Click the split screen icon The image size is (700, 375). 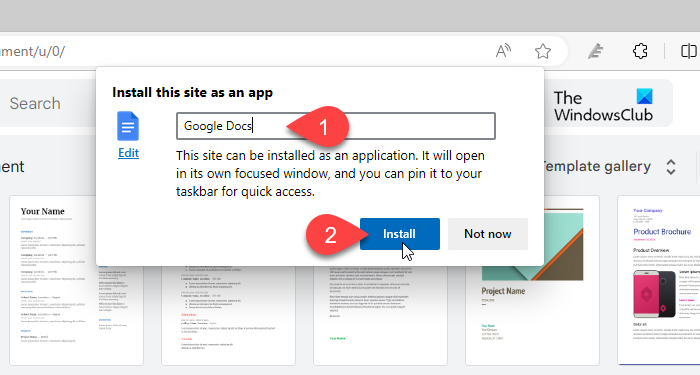689,51
